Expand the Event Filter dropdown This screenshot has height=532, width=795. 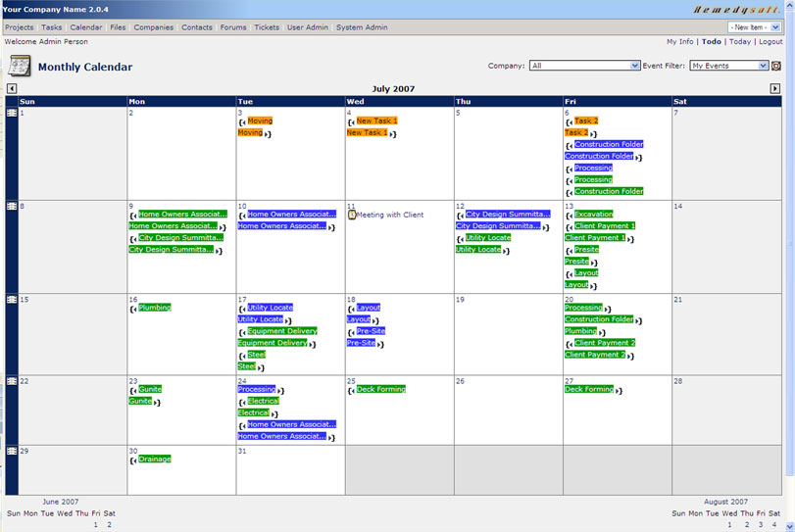pos(728,66)
